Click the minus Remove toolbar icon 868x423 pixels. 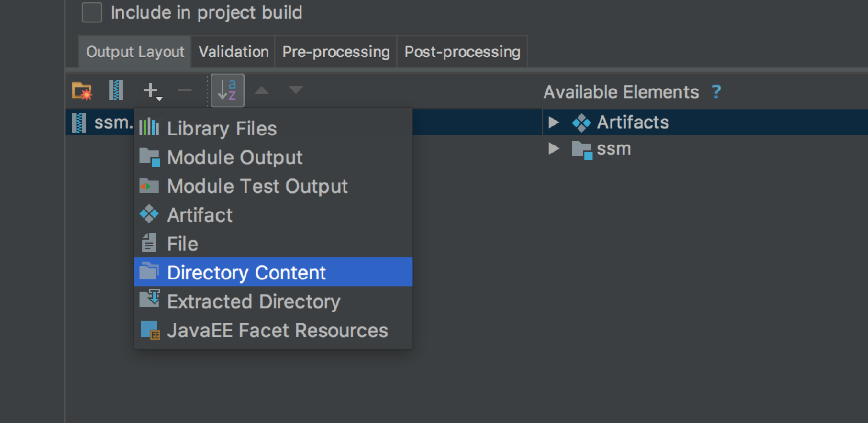tap(185, 90)
